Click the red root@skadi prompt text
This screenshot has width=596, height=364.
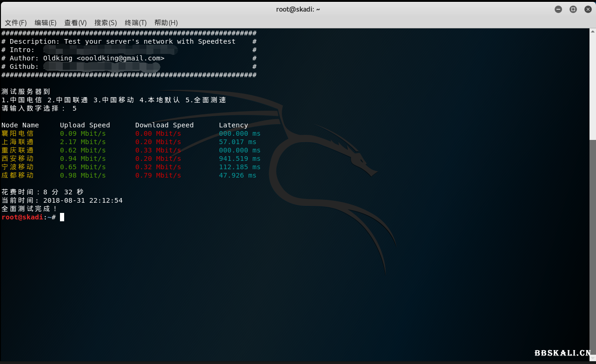coord(22,217)
